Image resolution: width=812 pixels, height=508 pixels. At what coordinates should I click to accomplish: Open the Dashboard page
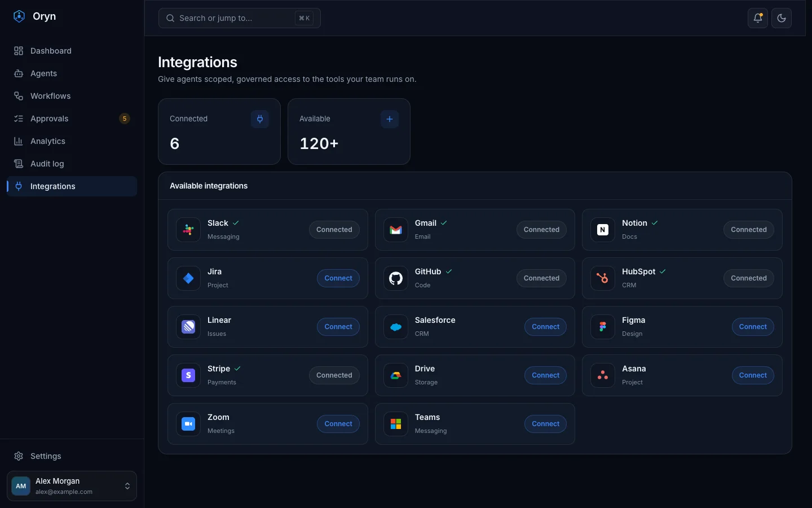click(x=72, y=51)
